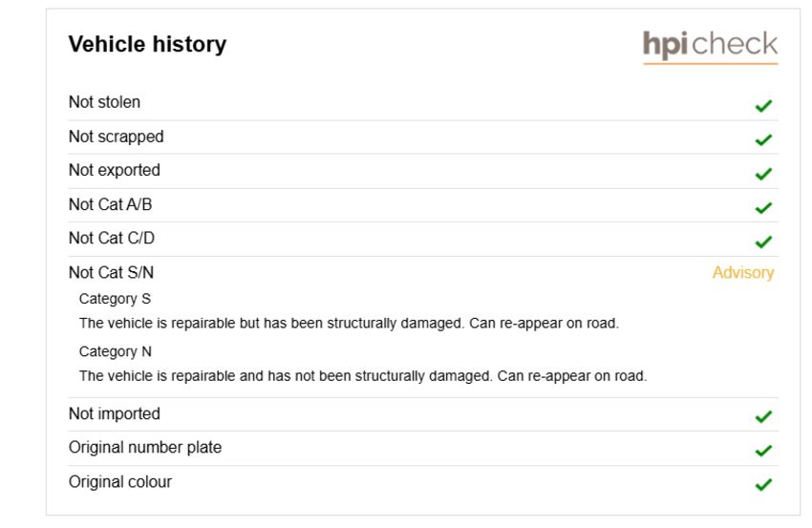
Task: Click the green checkmark for Not imported
Action: pos(763,416)
